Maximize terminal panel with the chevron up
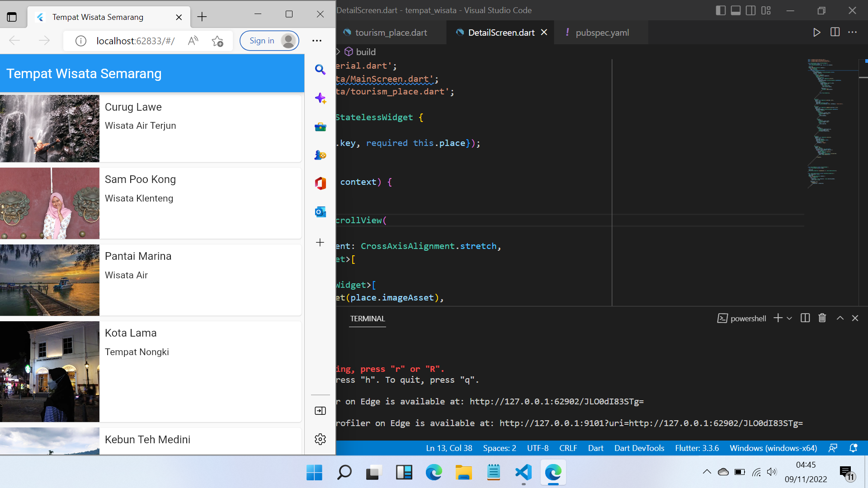868x488 pixels. [840, 318]
